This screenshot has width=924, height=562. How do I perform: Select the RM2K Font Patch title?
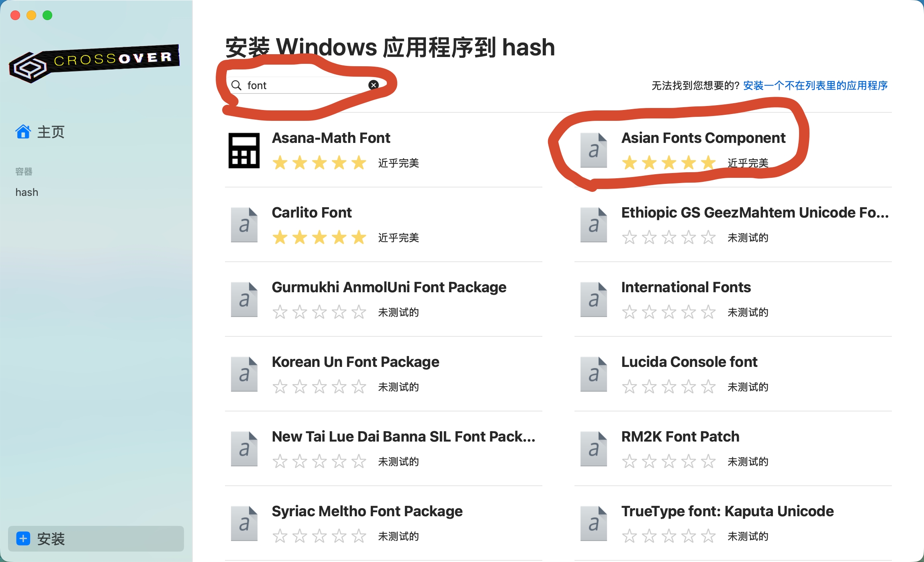tap(681, 436)
